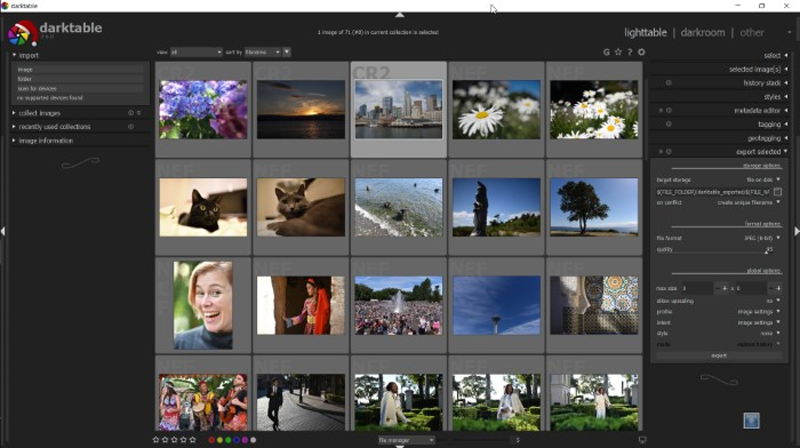Open the file manager layout dropdown
Viewport: 800px width, 448px height.
point(406,440)
